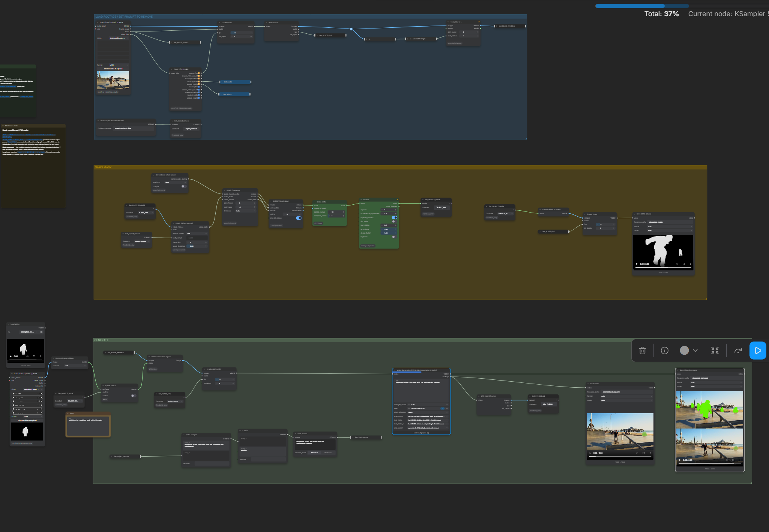Screen dimensions: 769x532
Task: Select LOAD FOOTAGE / SET PROMPT group title
Action: [x=124, y=16]
